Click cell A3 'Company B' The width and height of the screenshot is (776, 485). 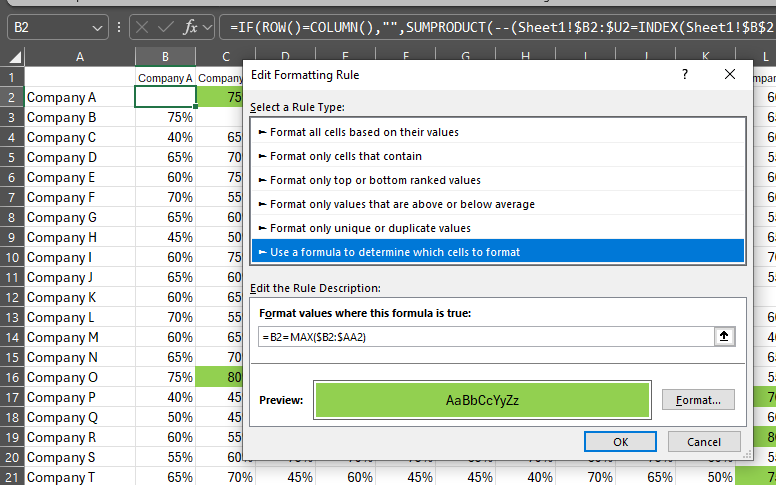point(80,117)
